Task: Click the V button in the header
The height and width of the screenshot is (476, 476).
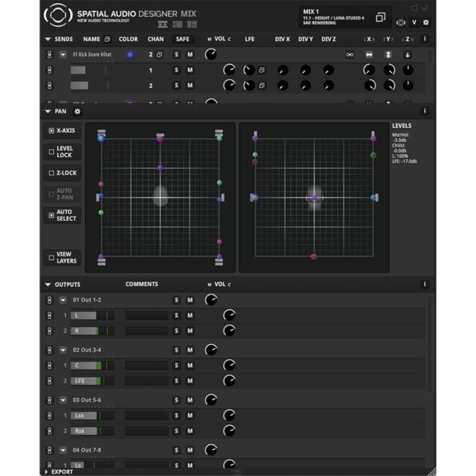Action: coord(414,22)
